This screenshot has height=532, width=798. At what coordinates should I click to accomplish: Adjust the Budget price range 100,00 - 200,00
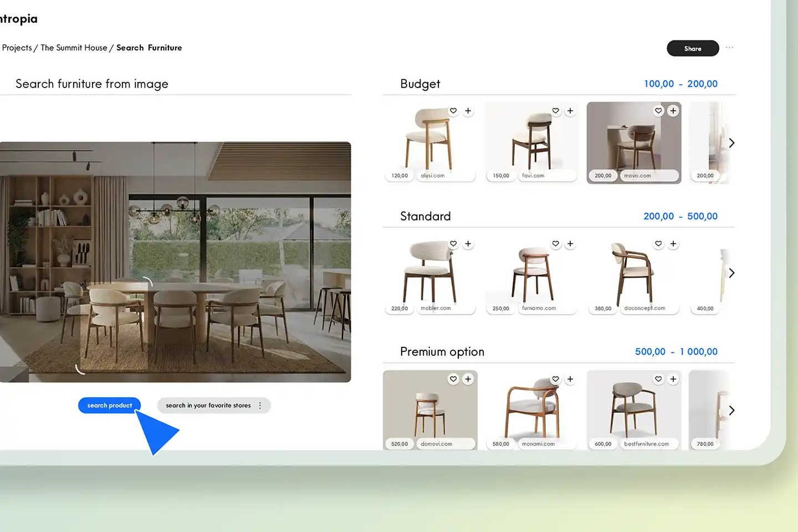(681, 84)
